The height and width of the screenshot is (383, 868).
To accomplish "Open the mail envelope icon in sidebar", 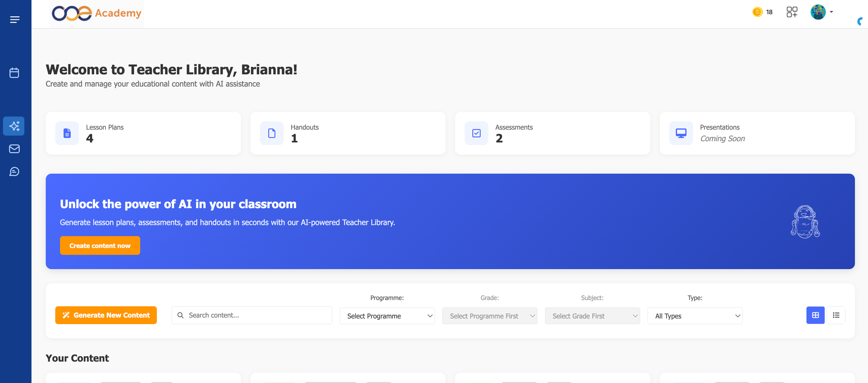I will (14, 149).
